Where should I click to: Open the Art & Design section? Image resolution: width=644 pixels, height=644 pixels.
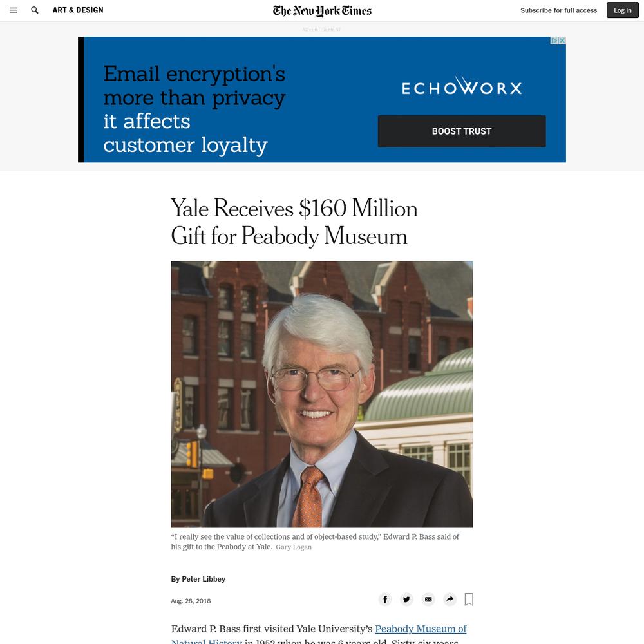78,10
